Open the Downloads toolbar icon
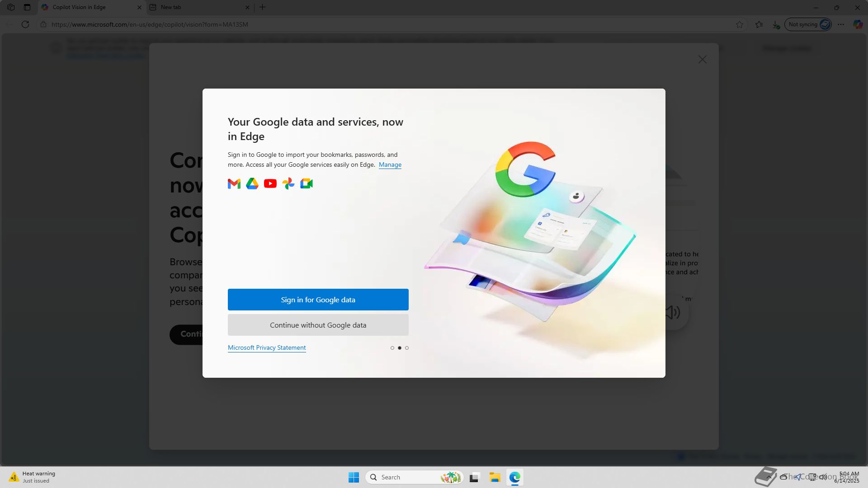868x488 pixels. tap(776, 24)
